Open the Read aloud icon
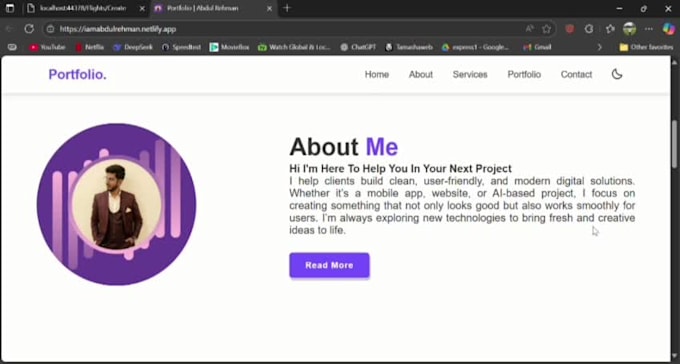 [530, 29]
